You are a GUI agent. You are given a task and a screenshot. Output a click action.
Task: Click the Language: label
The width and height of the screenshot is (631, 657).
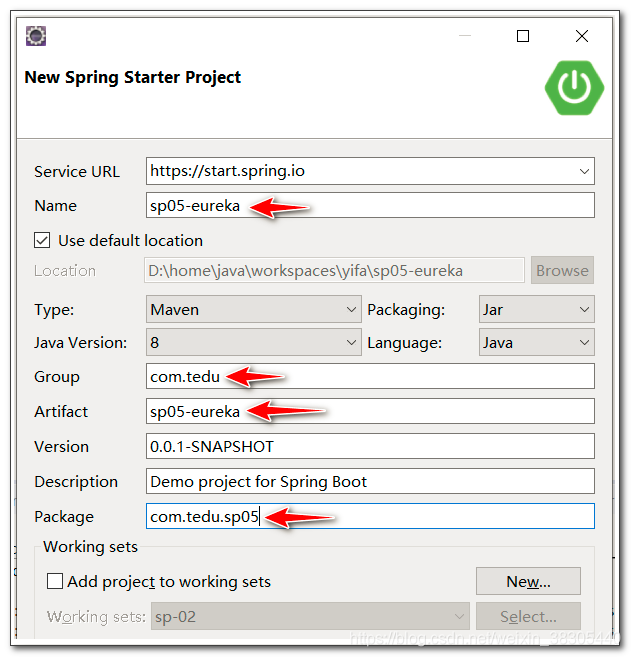pyautogui.click(x=404, y=343)
